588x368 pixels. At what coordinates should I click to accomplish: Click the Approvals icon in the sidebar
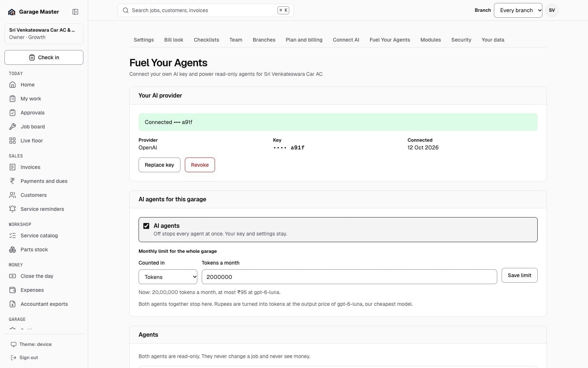click(x=12, y=113)
